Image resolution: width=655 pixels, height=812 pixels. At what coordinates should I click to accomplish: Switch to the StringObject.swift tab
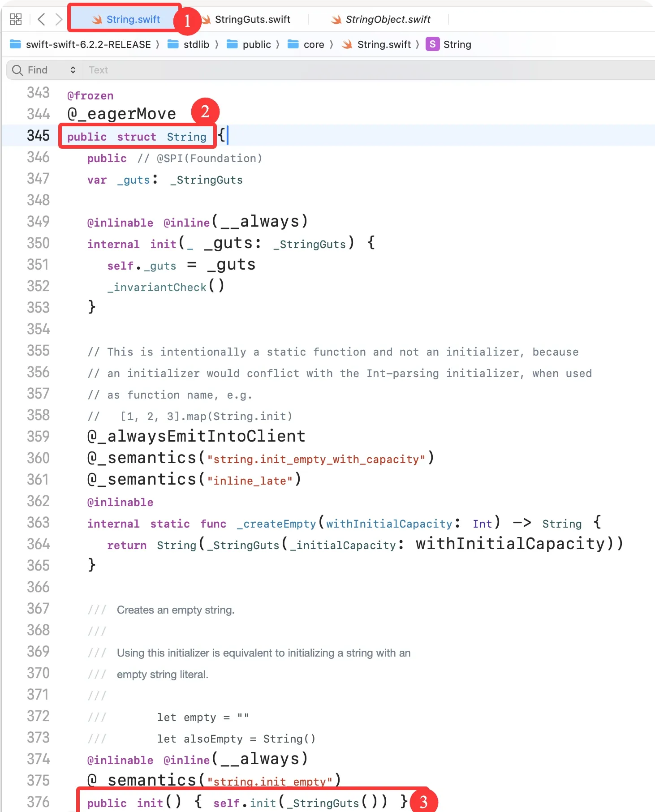[x=381, y=19]
